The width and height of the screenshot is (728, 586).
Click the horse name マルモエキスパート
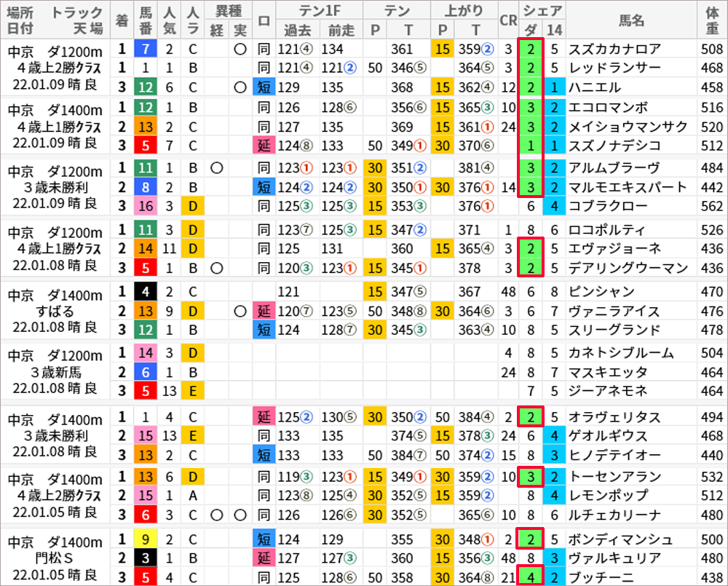628,187
